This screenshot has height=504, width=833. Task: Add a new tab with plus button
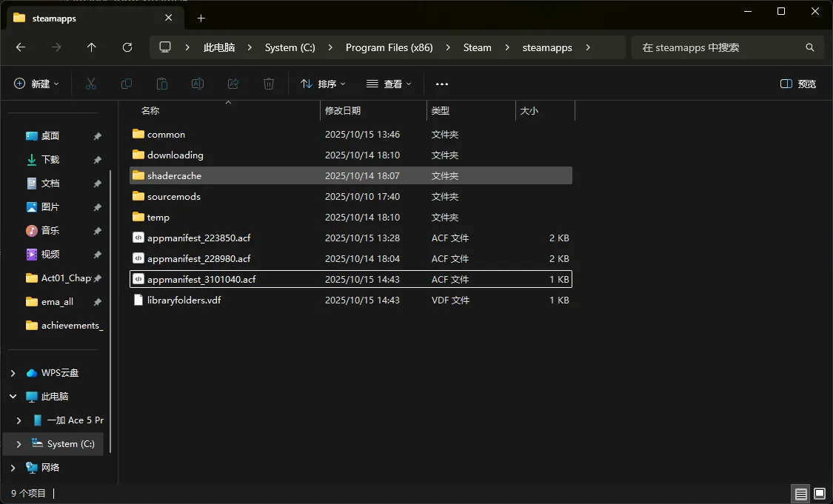tap(201, 18)
